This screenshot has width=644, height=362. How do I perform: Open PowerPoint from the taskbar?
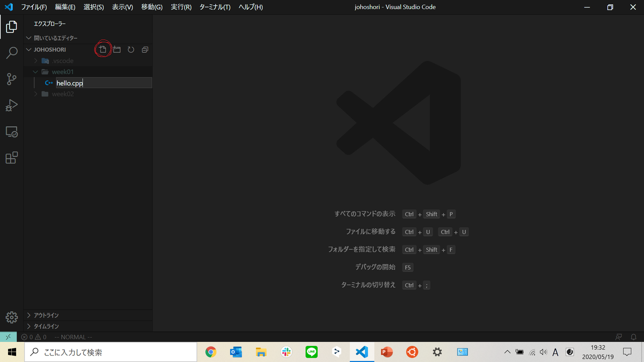pos(386,352)
